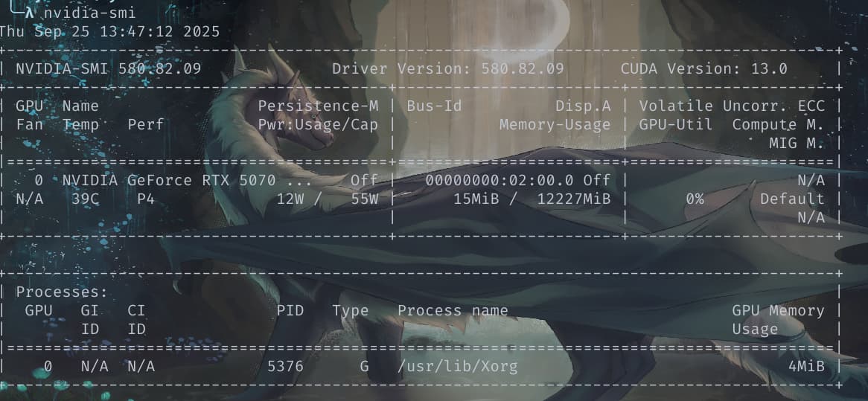This screenshot has width=868, height=401.
Task: Click the timestamp Thu Sep 25 13:47:12 2025
Action: [109, 31]
